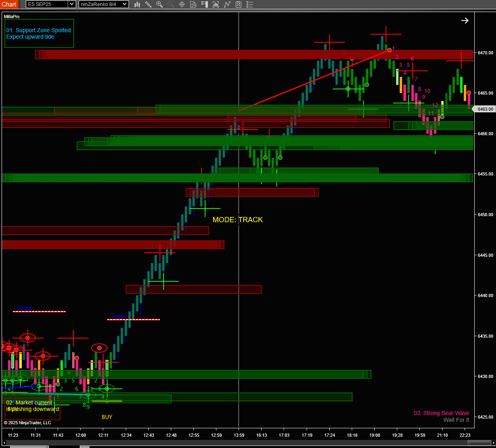Click the zoom in magnifier
This screenshot has height=448, width=496.
(x=160, y=4)
